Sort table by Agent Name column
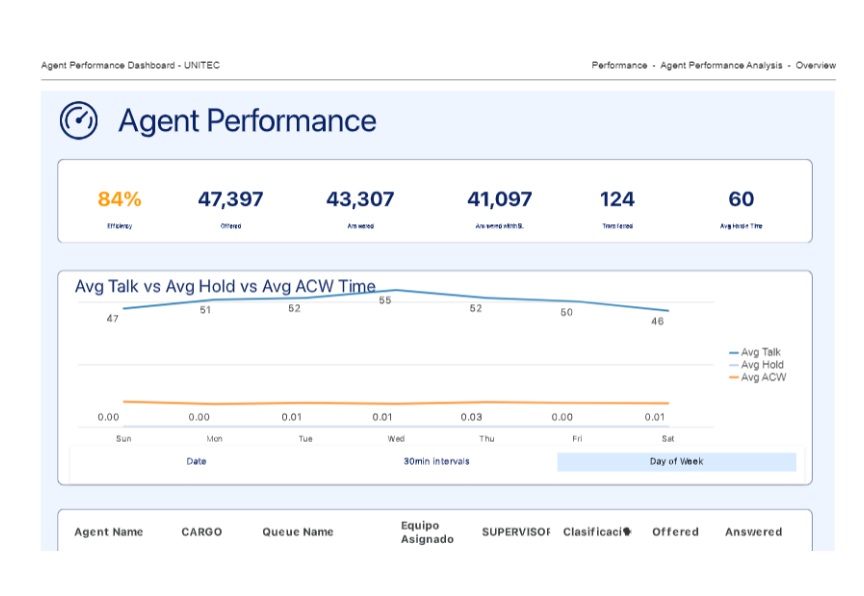 click(x=108, y=532)
